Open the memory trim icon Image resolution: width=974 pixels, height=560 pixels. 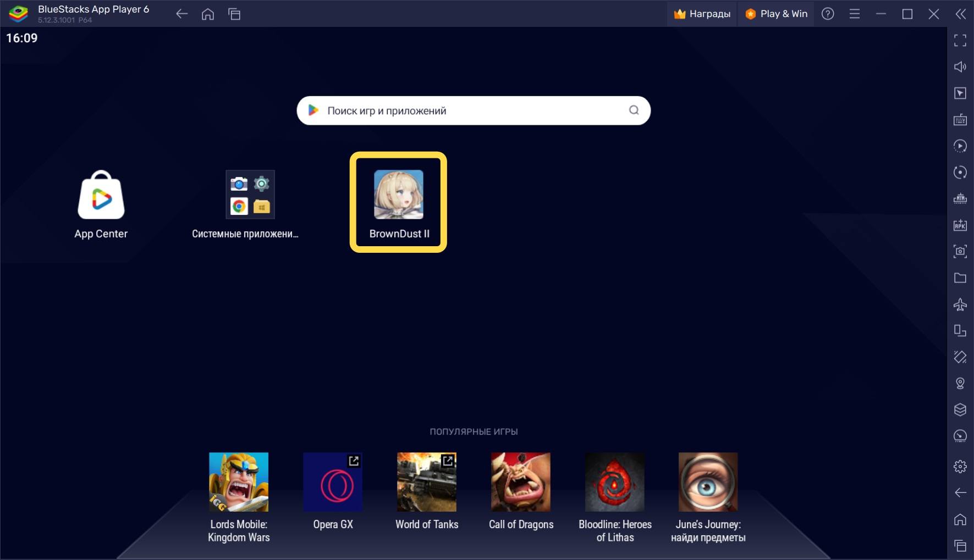click(x=960, y=198)
